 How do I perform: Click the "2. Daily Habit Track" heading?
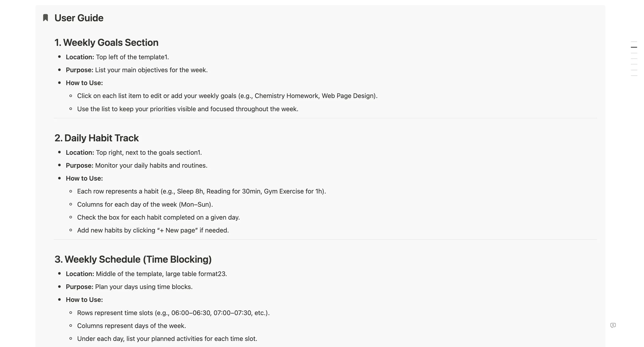tap(97, 138)
